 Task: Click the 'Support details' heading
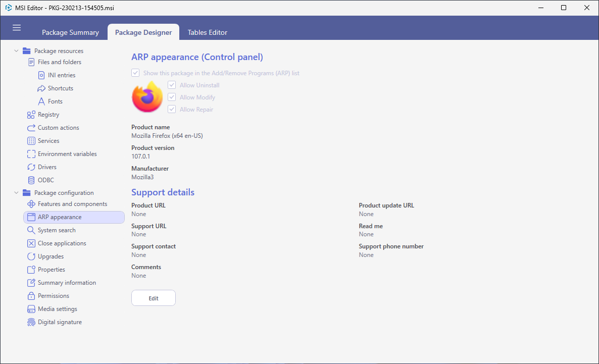(x=163, y=192)
